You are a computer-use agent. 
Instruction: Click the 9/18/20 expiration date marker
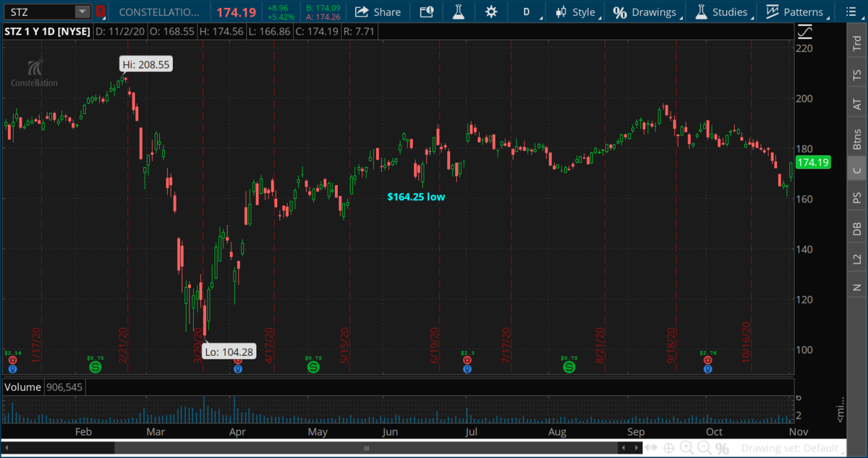click(x=671, y=346)
